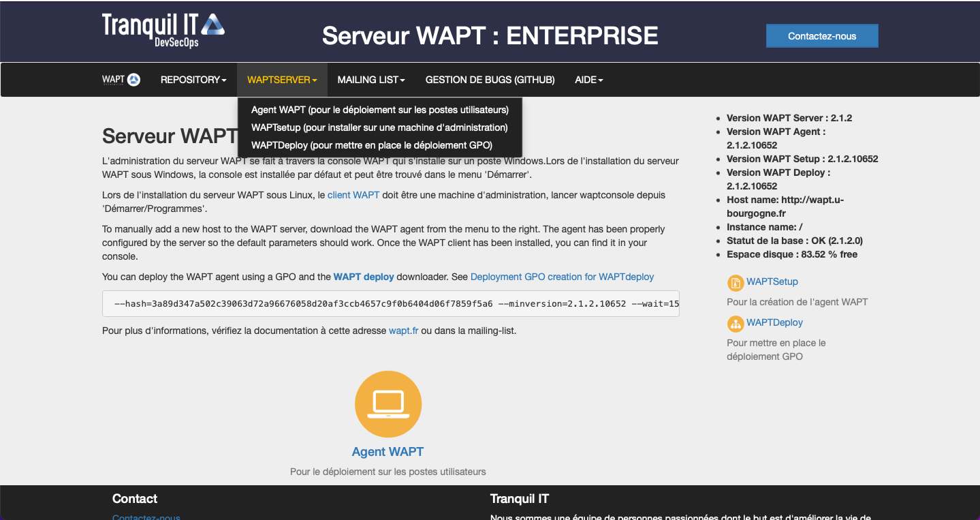Click 'Pour la création de l'agent WAPT' text
This screenshot has width=980, height=520.
click(x=797, y=302)
